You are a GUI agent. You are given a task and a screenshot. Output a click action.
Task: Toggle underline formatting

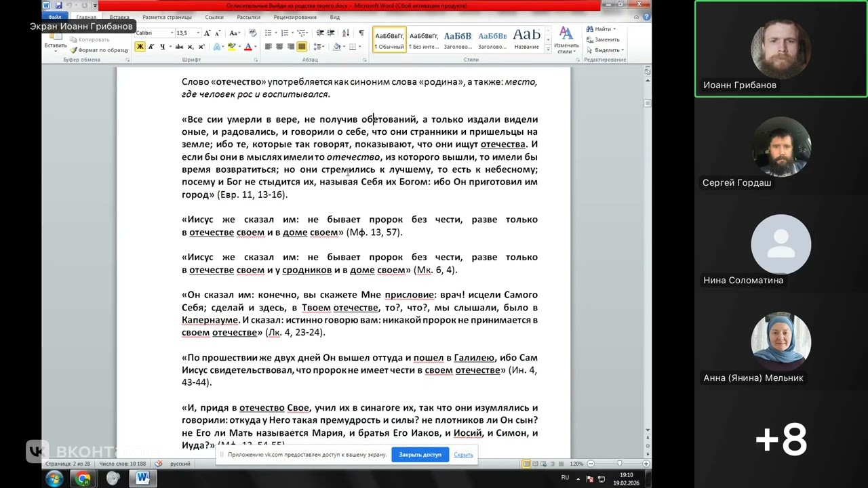coord(163,47)
